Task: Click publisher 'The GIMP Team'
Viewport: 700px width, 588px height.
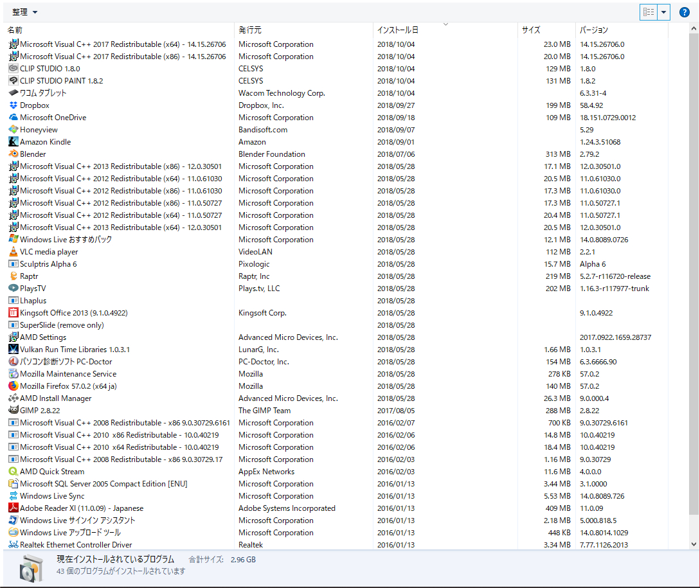Action: coord(264,410)
